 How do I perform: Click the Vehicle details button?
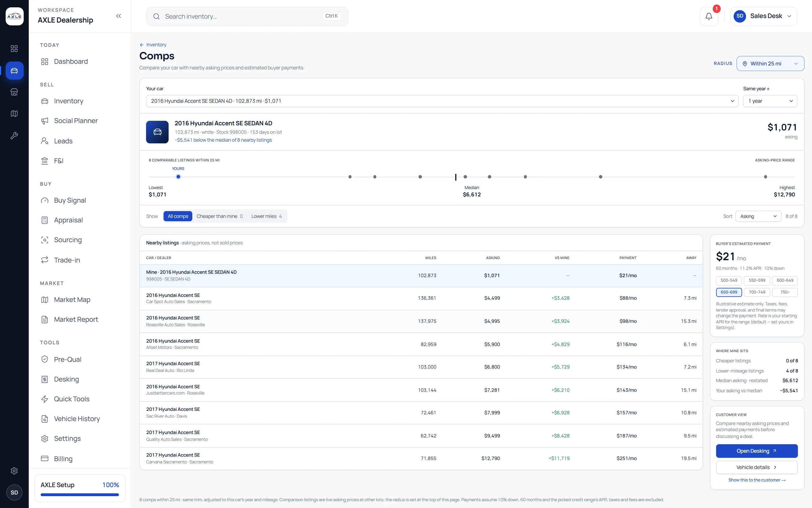(757, 467)
